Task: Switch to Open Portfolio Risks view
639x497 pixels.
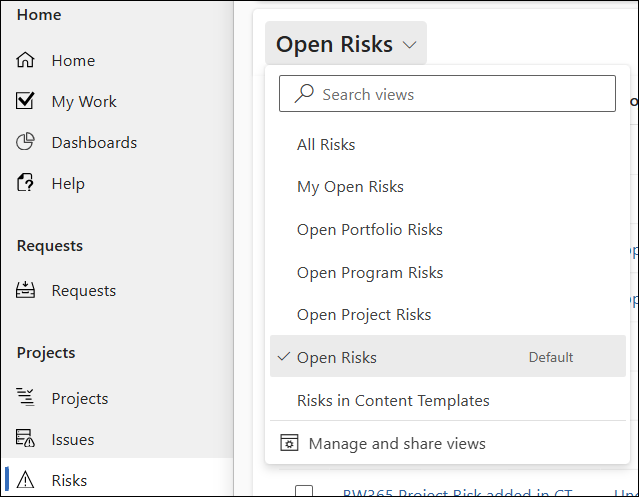Action: (x=369, y=230)
